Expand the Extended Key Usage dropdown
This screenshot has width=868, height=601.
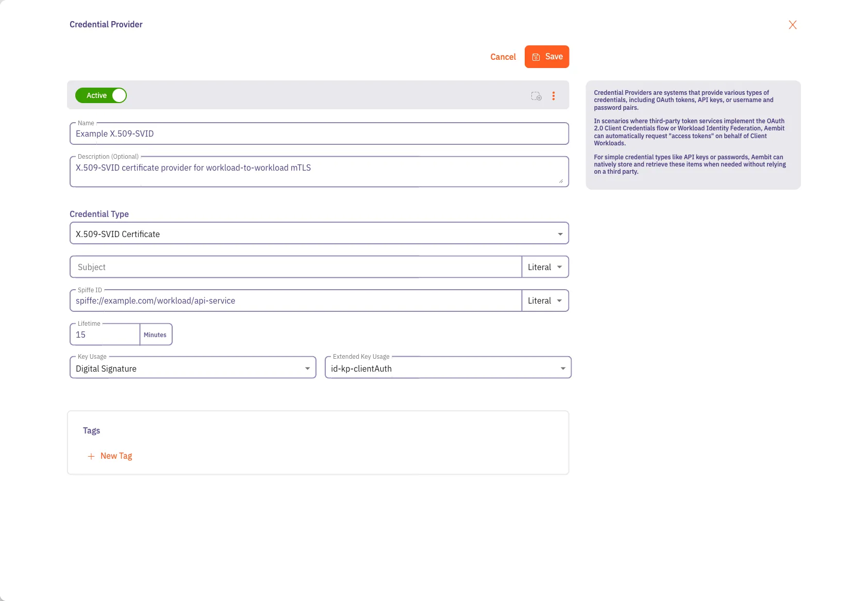[448, 368]
